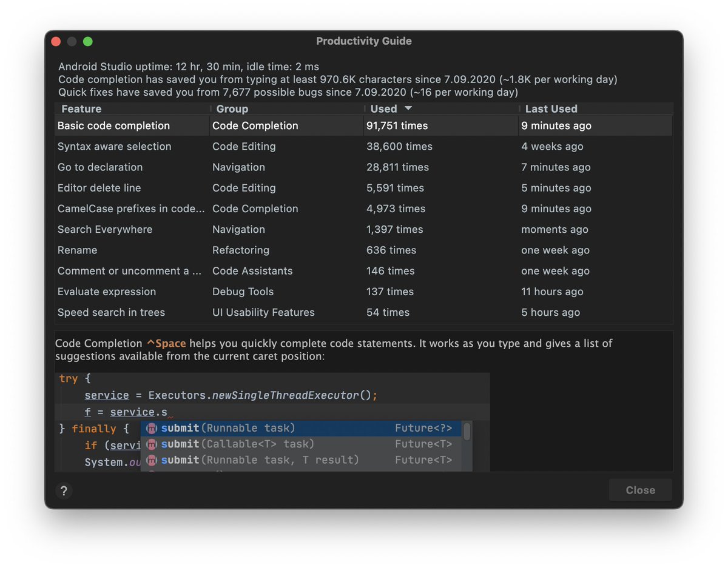Select the Evaluate expression feature
The height and width of the screenshot is (568, 728).
point(107,292)
